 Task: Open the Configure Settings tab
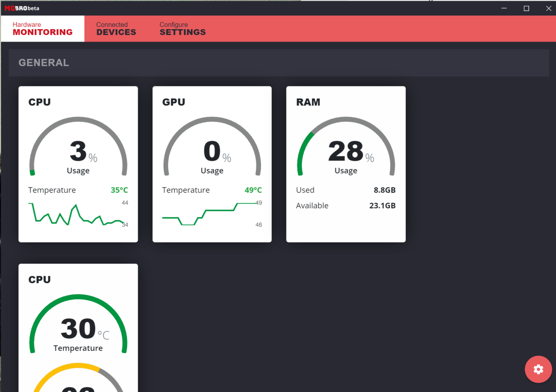click(x=183, y=29)
